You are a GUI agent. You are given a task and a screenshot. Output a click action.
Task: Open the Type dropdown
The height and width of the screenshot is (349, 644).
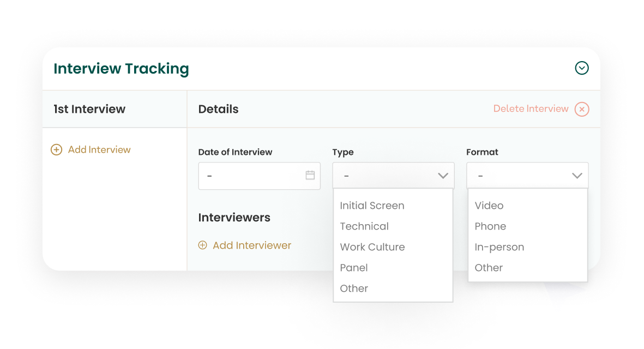393,176
